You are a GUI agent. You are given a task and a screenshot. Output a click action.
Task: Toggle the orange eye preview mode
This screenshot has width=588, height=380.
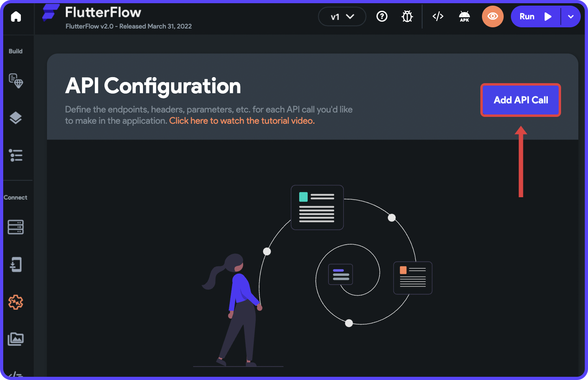click(492, 16)
